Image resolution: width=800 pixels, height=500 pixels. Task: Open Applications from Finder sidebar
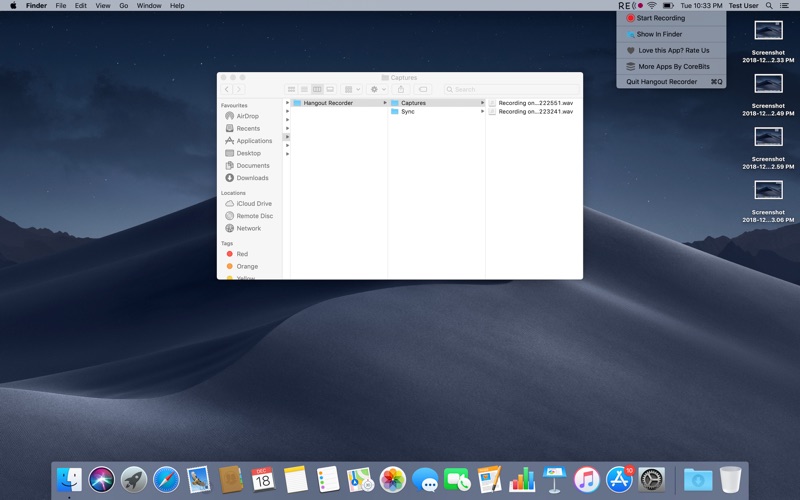(x=249, y=141)
